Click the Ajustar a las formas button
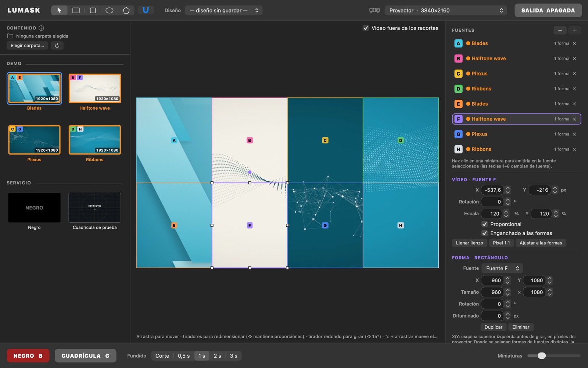This screenshot has width=588, height=368. click(x=541, y=243)
